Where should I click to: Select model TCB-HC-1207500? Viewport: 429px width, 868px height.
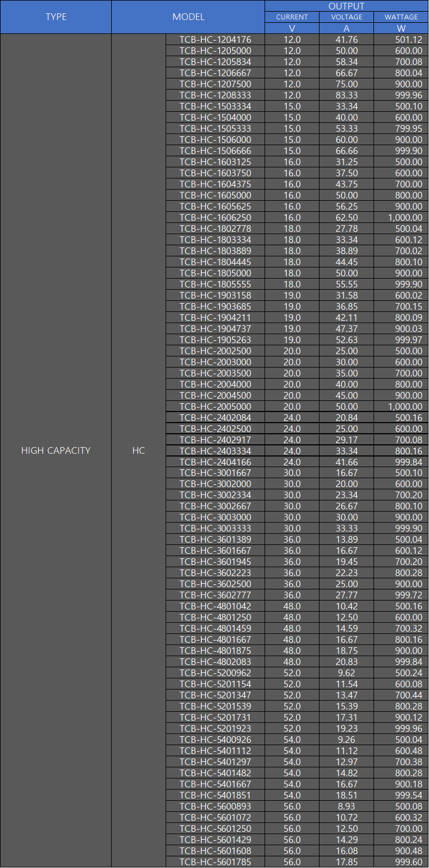coord(215,84)
